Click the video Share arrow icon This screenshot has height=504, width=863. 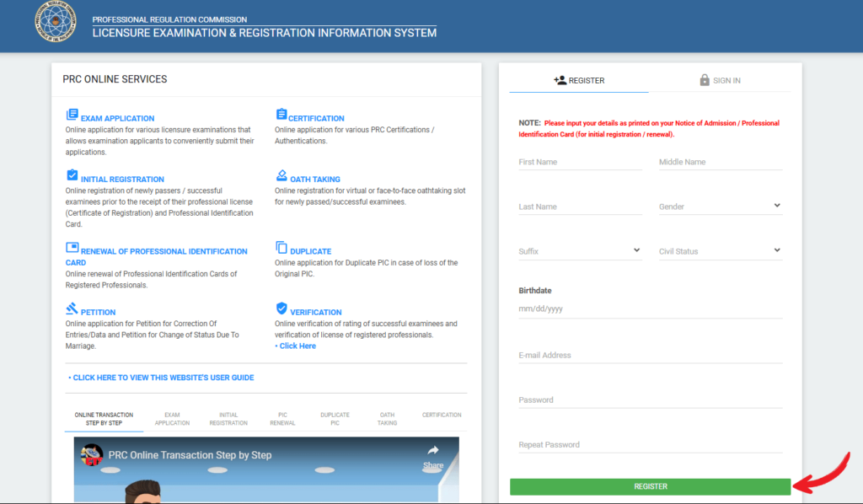tap(433, 451)
